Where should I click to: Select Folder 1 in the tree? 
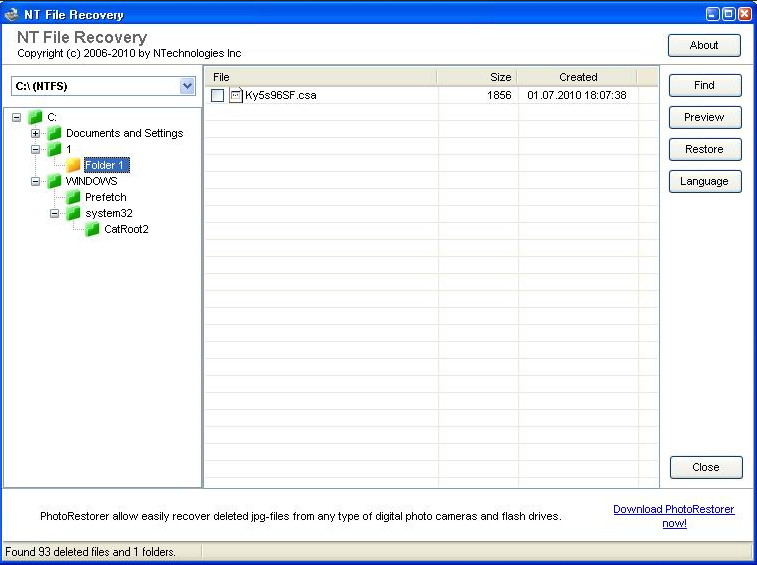pos(106,165)
